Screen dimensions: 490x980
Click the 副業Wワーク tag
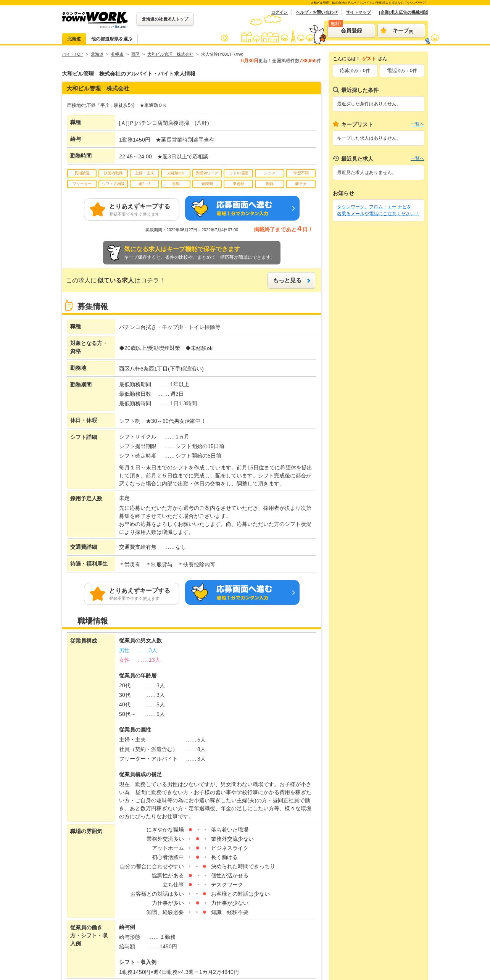[207, 173]
